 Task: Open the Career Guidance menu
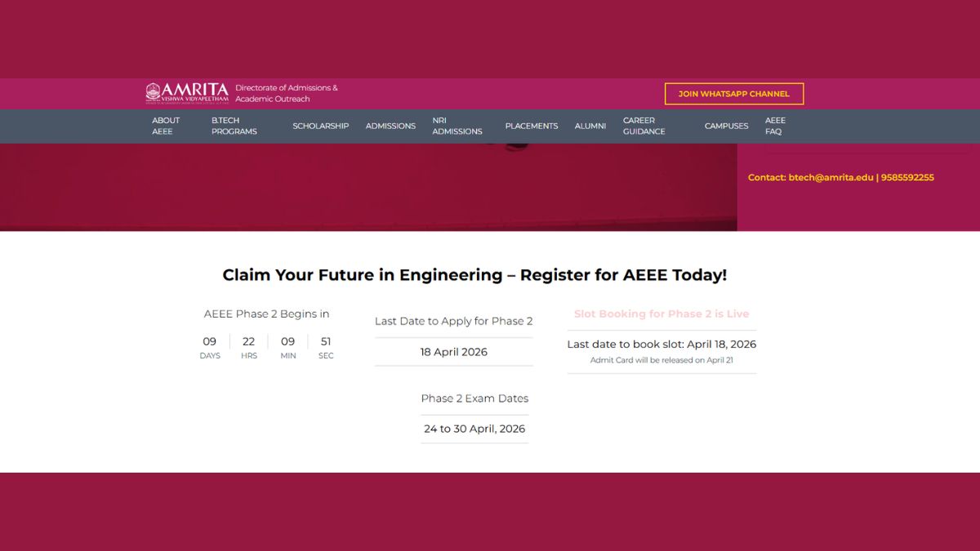pos(644,126)
